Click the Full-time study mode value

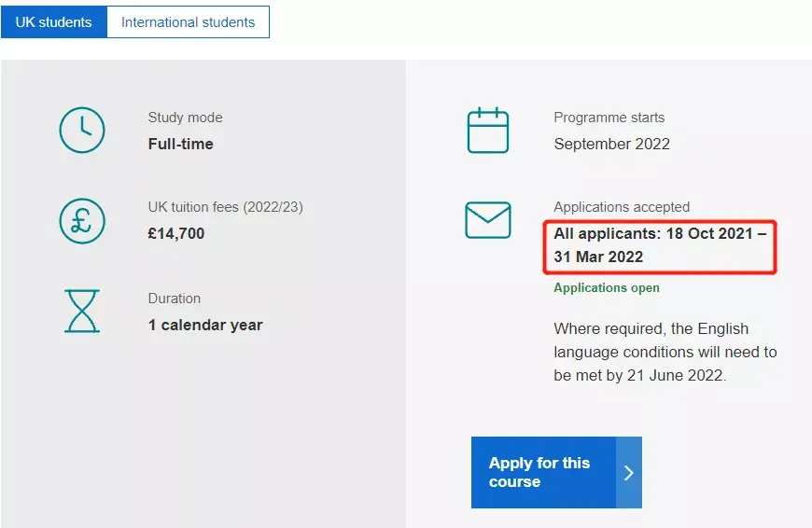point(180,144)
